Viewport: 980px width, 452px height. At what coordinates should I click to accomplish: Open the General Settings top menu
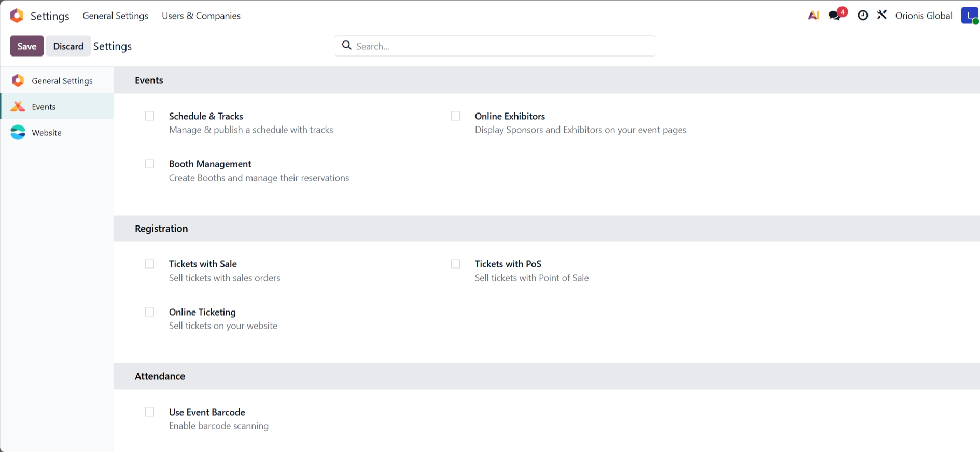tap(115, 16)
